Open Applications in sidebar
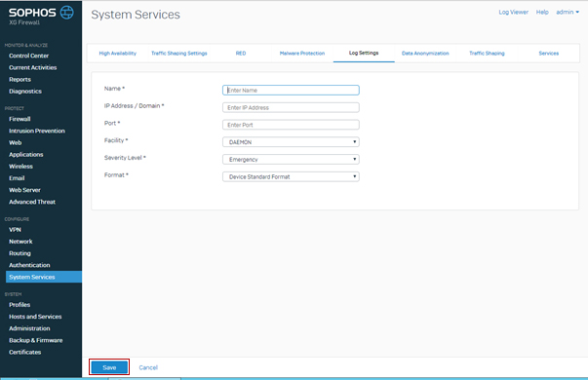The height and width of the screenshot is (380, 588). click(x=26, y=154)
